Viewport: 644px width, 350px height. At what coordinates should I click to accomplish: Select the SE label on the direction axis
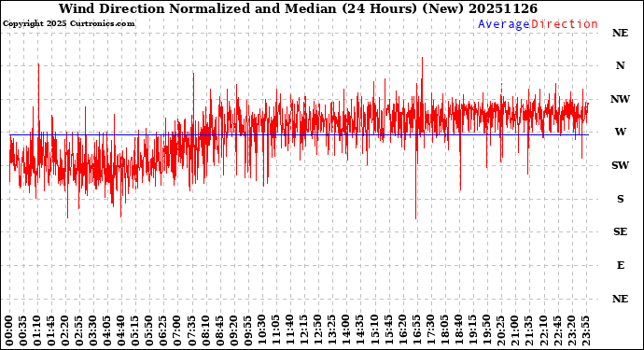click(x=620, y=232)
